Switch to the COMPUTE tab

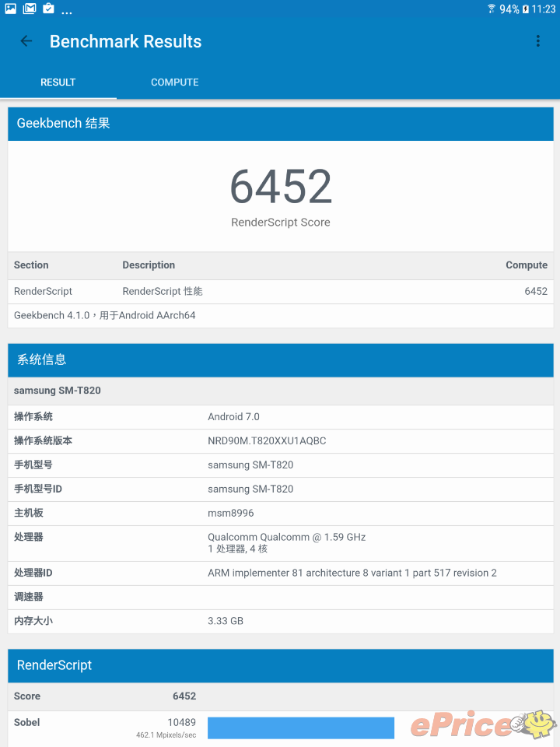point(175,82)
